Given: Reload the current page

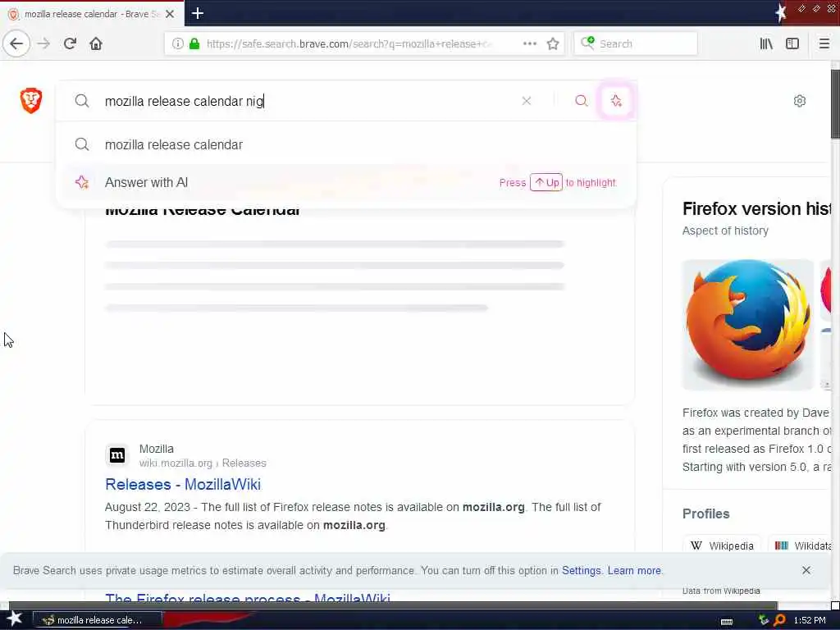Looking at the screenshot, I should point(70,43).
